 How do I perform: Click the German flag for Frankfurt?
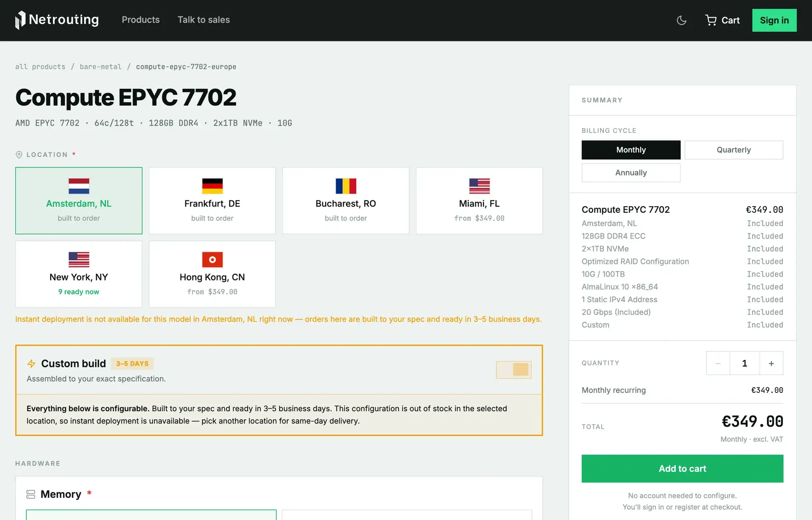click(212, 186)
